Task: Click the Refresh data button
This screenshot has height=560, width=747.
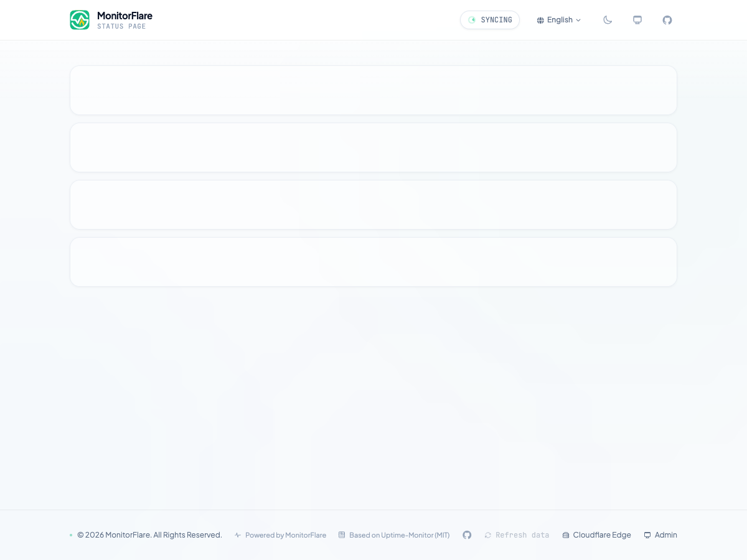Action: click(517, 535)
